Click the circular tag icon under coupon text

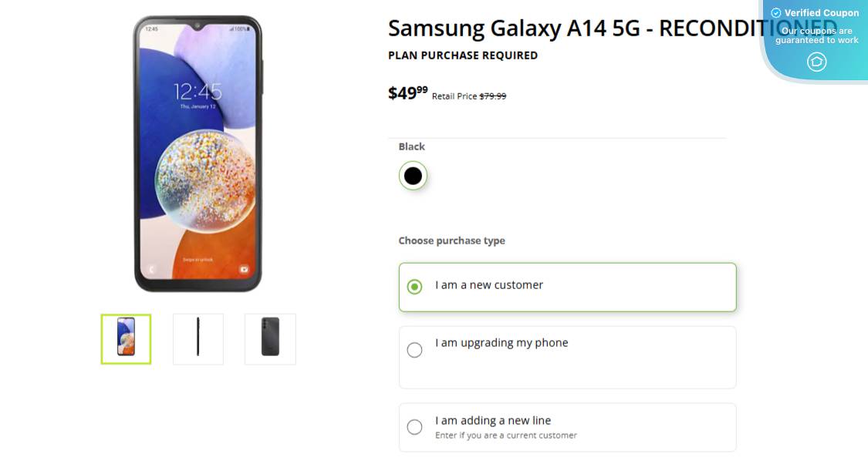point(816,62)
